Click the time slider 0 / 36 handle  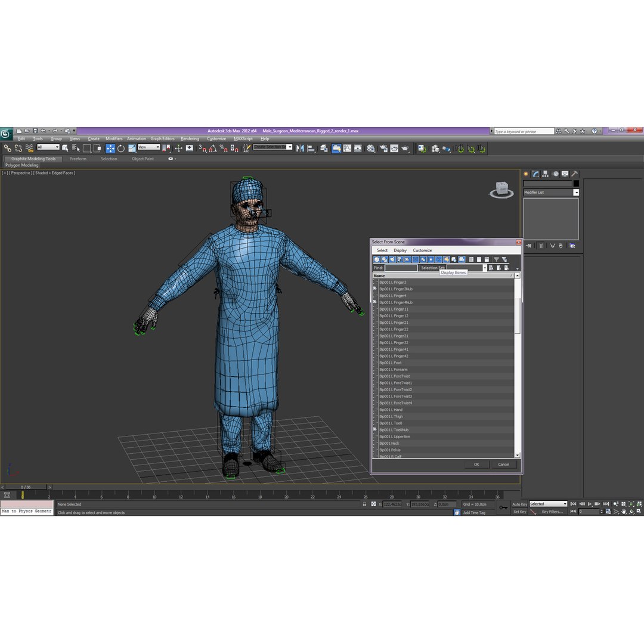[x=26, y=487]
